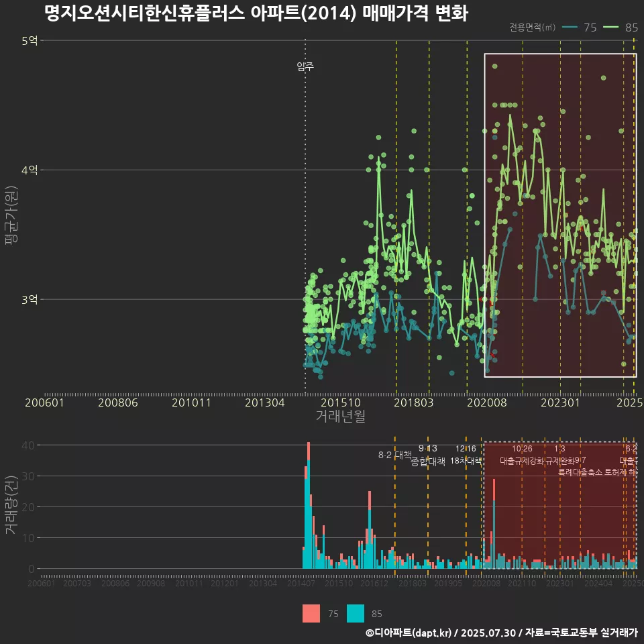This screenshot has height=644, width=644.
Task: Click the tallest volume bar near 201407
Action: coord(309,505)
